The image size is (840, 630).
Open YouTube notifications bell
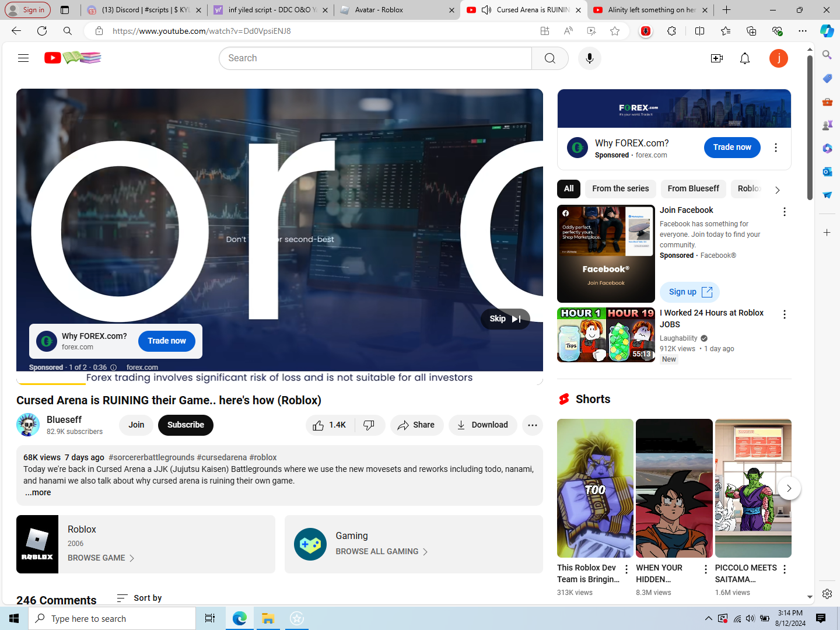745,58
